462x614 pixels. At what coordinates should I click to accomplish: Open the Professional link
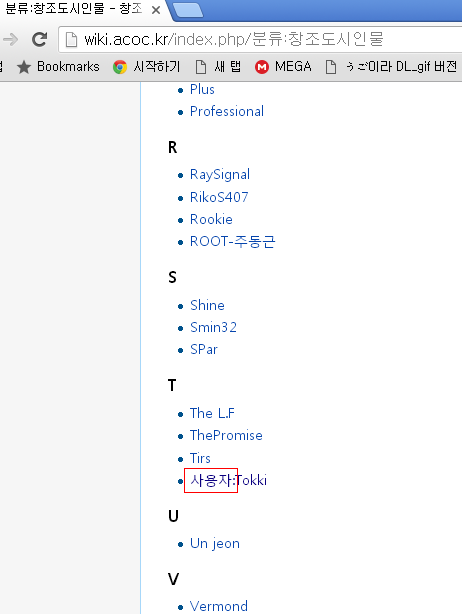click(227, 112)
